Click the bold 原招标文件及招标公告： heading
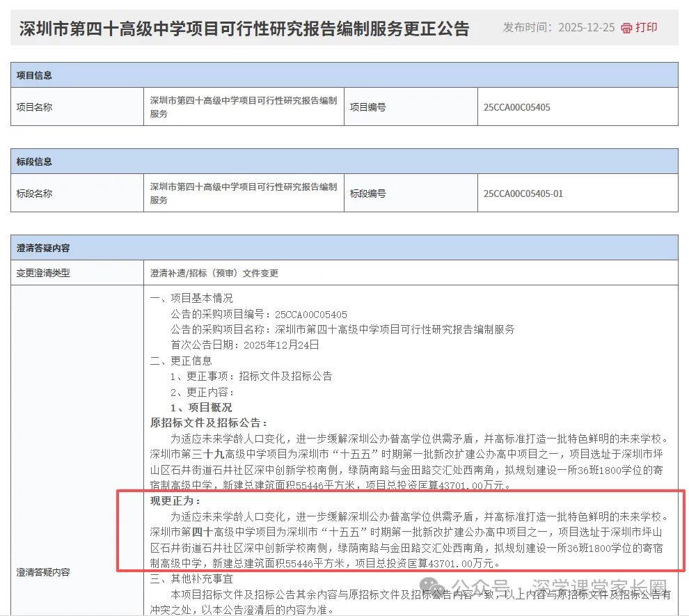The height and width of the screenshot is (616, 689). coord(209,422)
